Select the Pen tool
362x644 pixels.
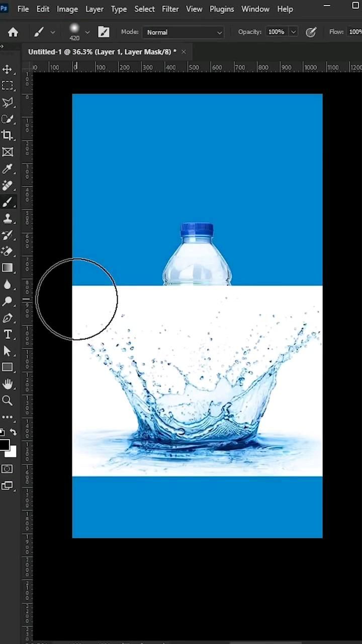(8, 318)
